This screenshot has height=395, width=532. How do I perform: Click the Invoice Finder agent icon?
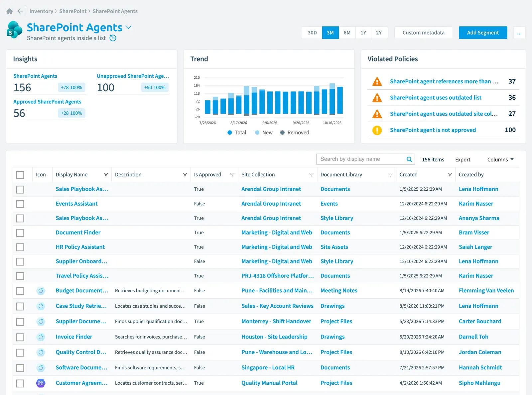pos(41,337)
